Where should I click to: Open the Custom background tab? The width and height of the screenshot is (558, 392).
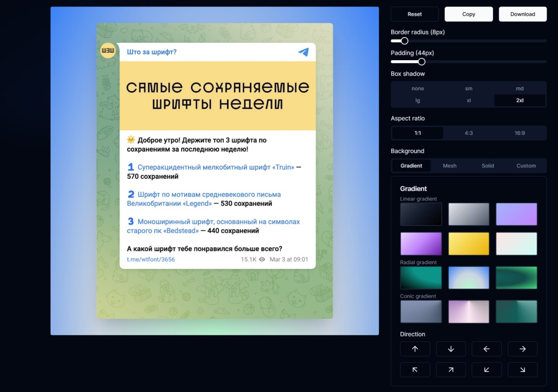click(x=526, y=166)
